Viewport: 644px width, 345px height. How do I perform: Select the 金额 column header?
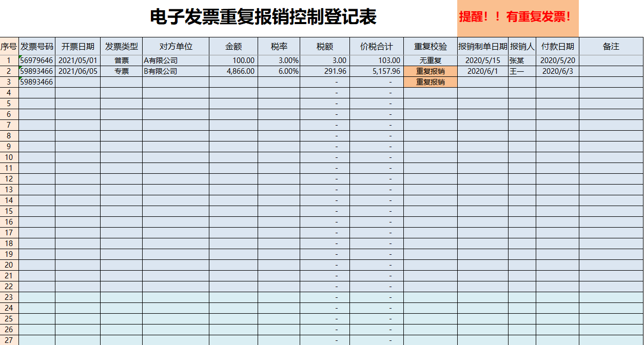233,46
